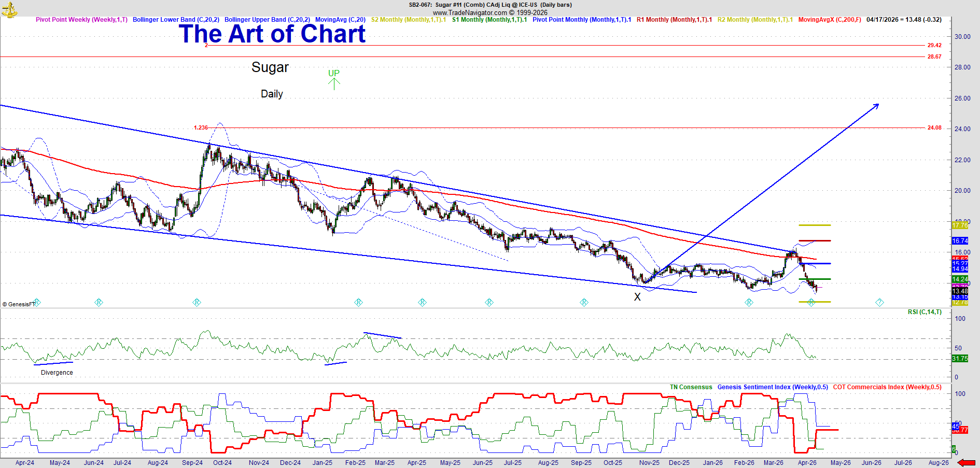
Task: Click the 13.48 current price tag
Action: (960, 291)
